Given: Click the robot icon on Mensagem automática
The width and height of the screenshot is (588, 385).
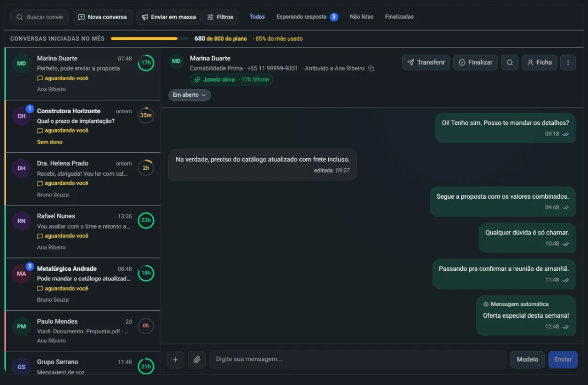Looking at the screenshot, I should tap(485, 304).
